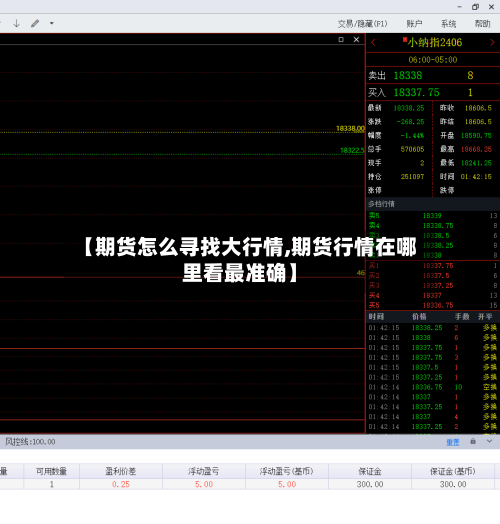Click the 买3 row at 18337.25
The height and width of the screenshot is (524, 500).
coord(433,286)
